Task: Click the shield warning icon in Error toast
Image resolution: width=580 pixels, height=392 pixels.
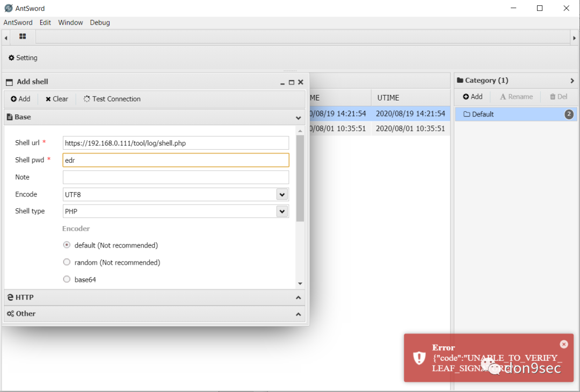Action: point(419,358)
